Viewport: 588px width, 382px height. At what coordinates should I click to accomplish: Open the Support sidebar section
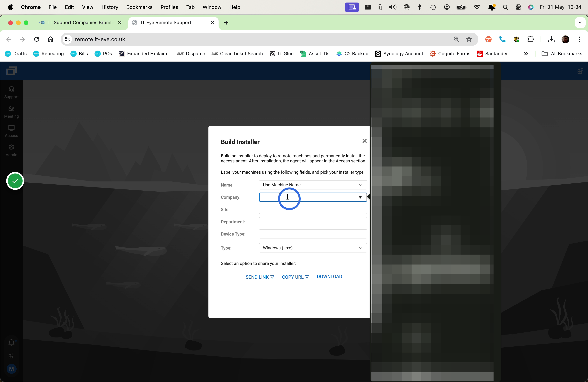[x=11, y=92]
